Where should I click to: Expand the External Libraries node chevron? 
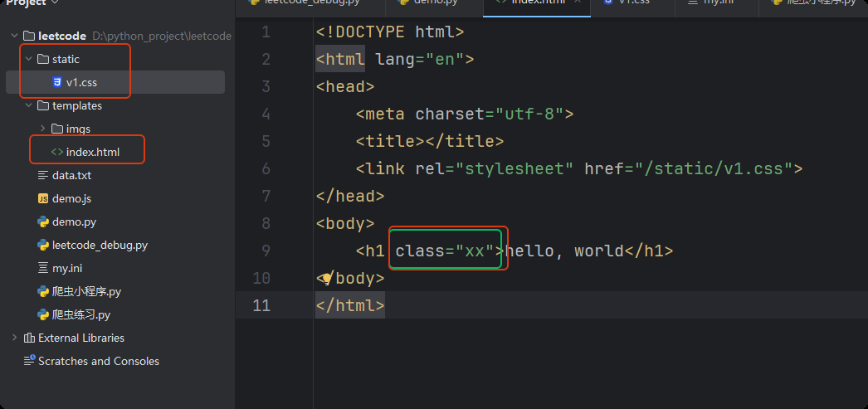(x=14, y=338)
